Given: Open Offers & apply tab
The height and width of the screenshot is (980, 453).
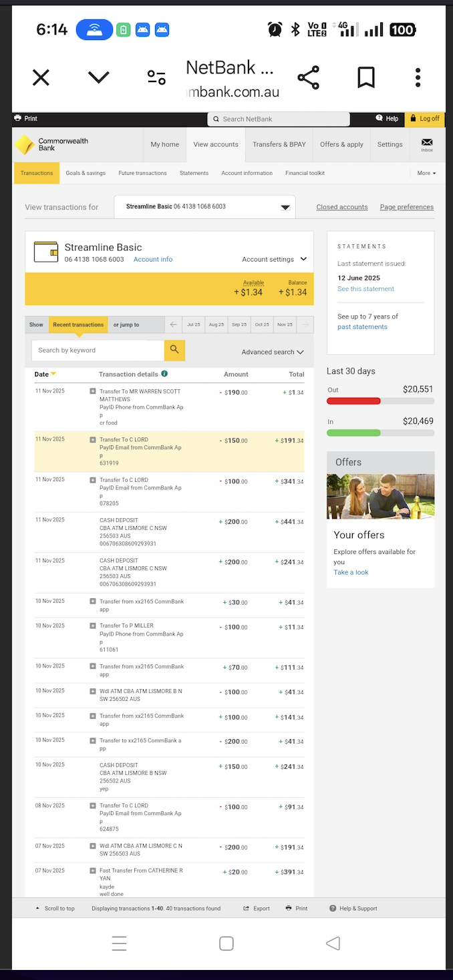Looking at the screenshot, I should pyautogui.click(x=341, y=144).
